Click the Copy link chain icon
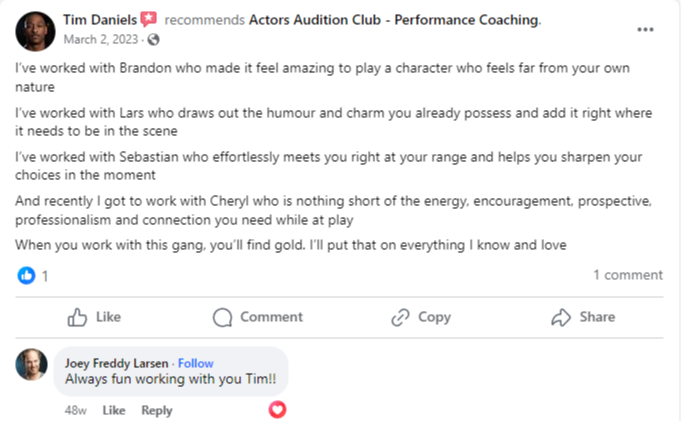Image resolution: width=681 pixels, height=421 pixels. tap(400, 317)
